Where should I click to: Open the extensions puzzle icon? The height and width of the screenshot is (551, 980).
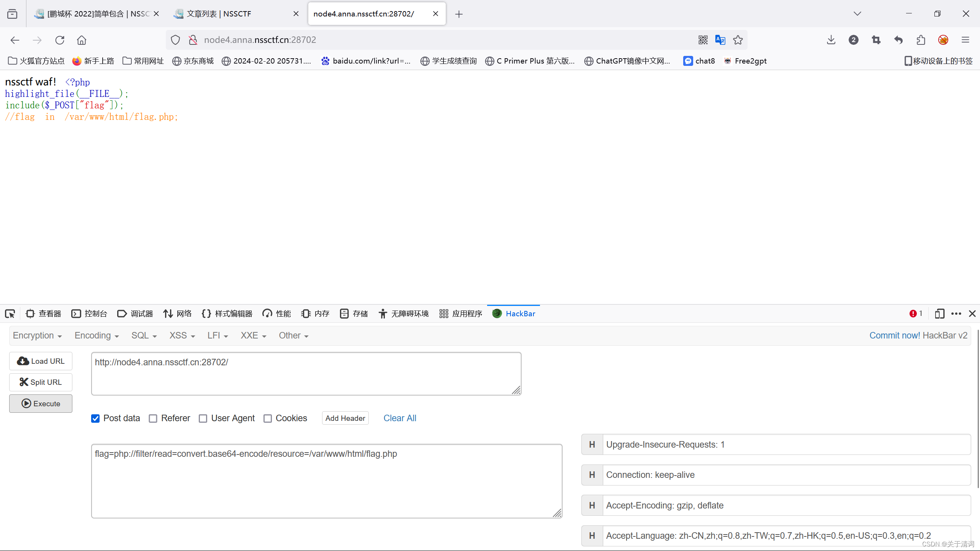[921, 40]
